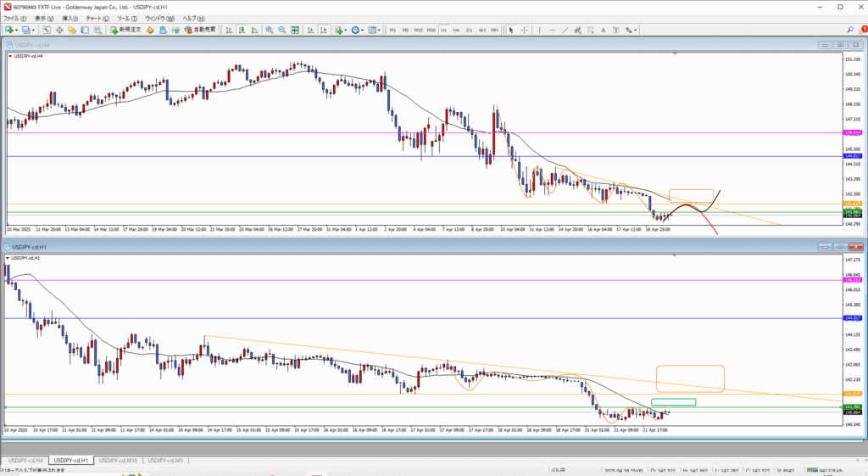Click the search magnifier icon at top right
This screenshot has height=476, width=868.
850,30
